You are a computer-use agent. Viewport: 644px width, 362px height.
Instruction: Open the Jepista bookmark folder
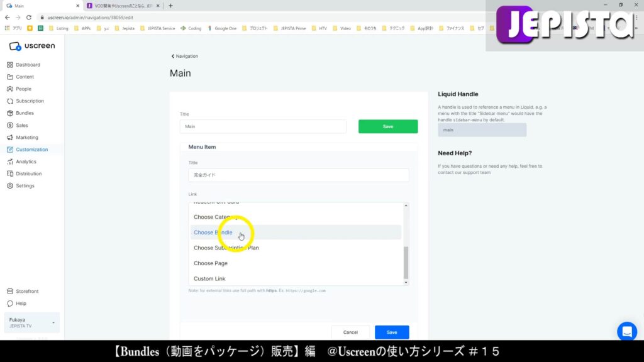tap(125, 28)
